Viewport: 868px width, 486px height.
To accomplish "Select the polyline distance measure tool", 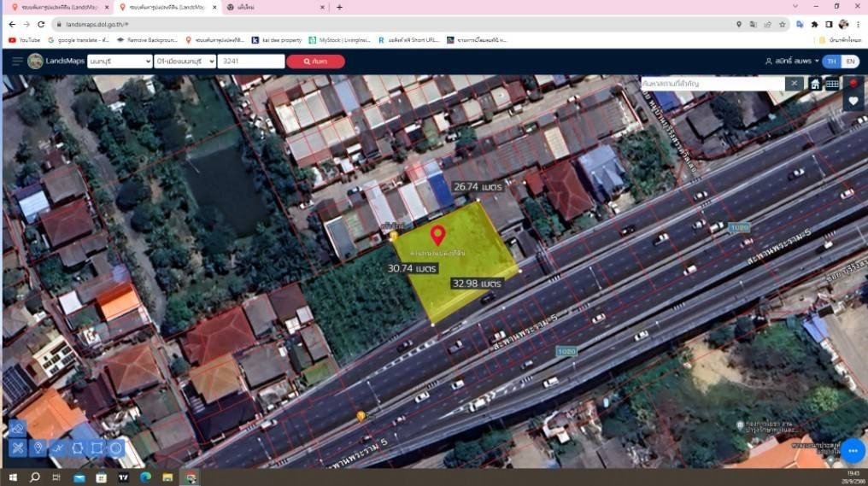I will pyautogui.click(x=57, y=448).
